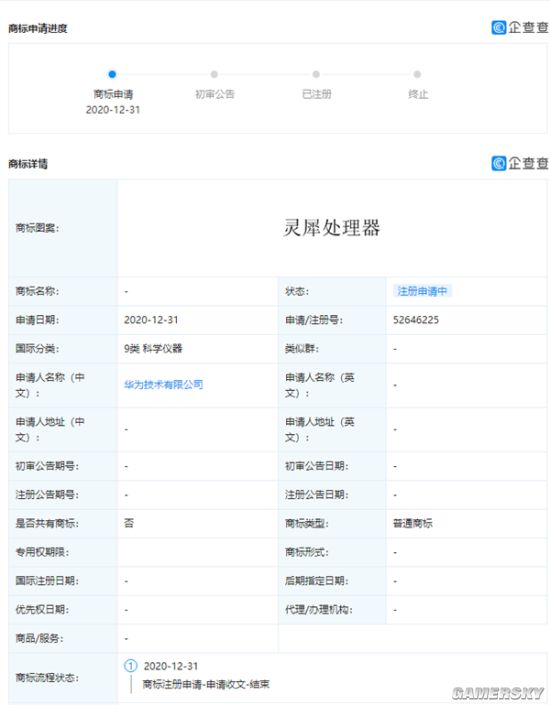Image resolution: width=550 pixels, height=705 pixels.
Task: Click the 商标形式 field label
Action: [x=307, y=552]
